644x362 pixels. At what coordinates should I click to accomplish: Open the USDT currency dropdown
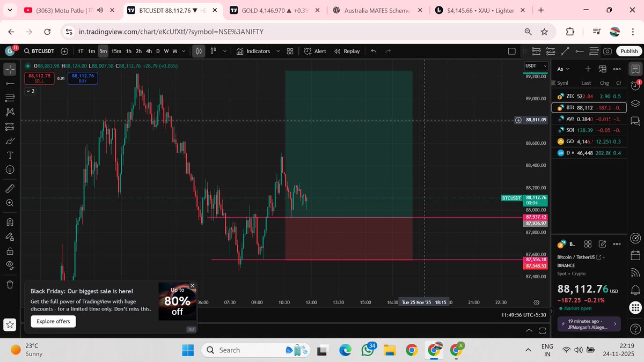[x=536, y=65]
